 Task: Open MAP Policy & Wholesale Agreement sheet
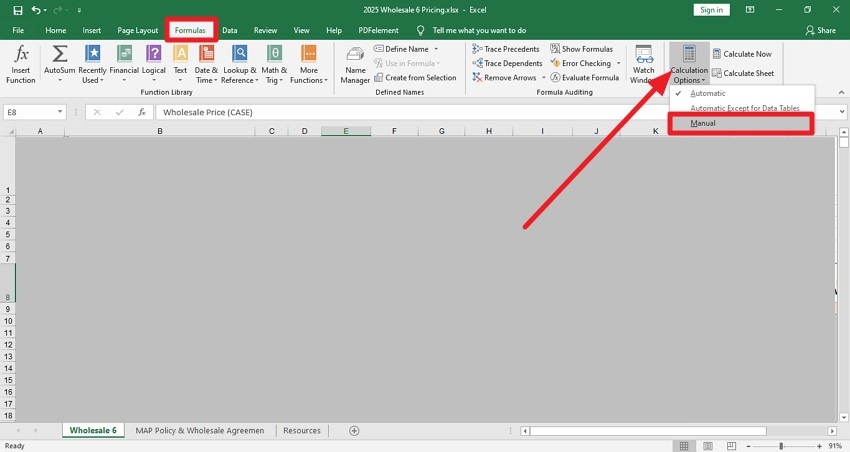click(x=199, y=430)
